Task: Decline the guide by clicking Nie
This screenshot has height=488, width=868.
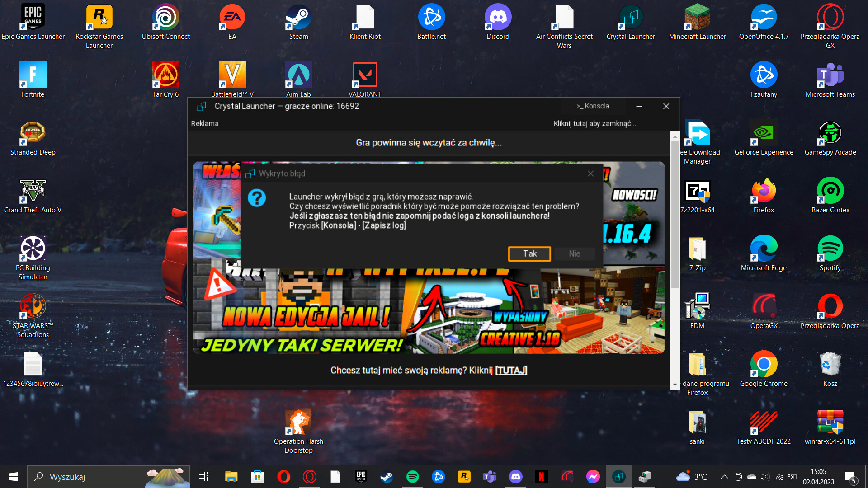Action: pos(574,254)
